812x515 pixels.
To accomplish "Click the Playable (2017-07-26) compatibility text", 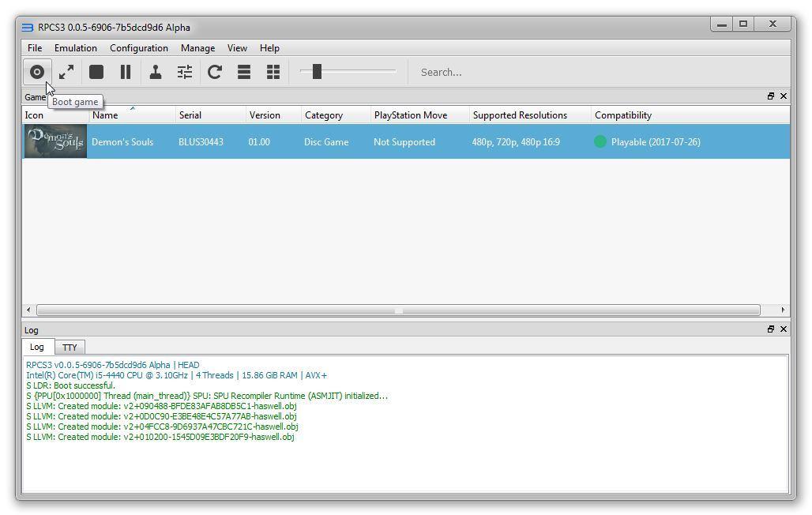I will 656,142.
